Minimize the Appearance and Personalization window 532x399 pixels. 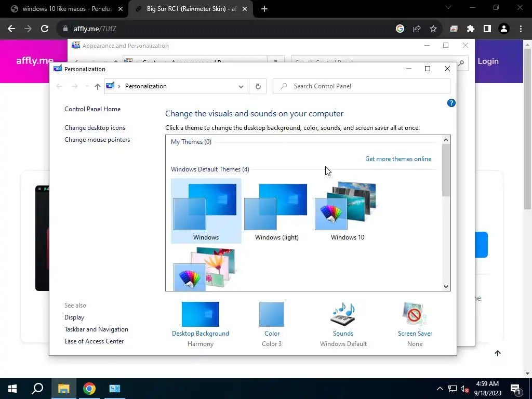(427, 46)
